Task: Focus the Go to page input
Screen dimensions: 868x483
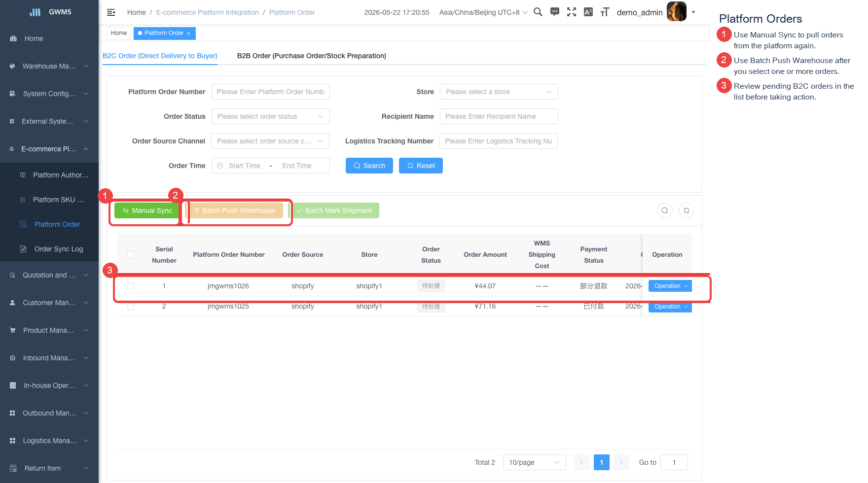Action: point(674,462)
